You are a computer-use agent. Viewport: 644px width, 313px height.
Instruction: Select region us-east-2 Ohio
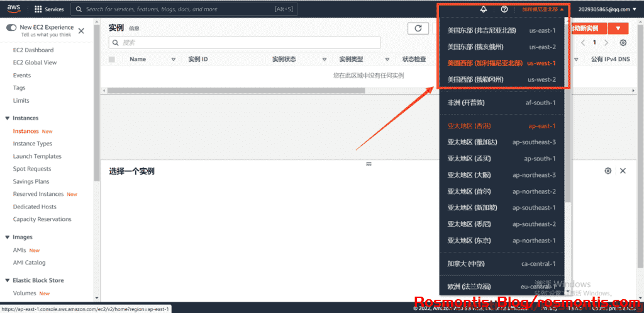tap(501, 47)
